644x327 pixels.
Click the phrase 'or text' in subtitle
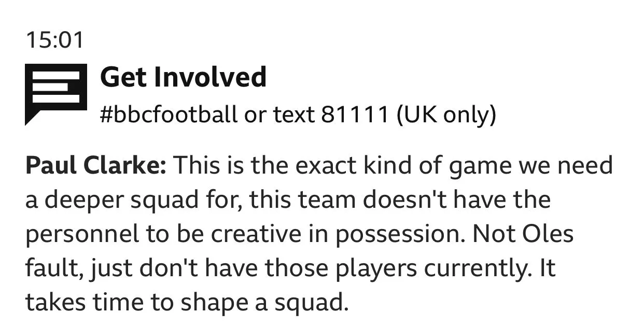pyautogui.click(x=279, y=115)
